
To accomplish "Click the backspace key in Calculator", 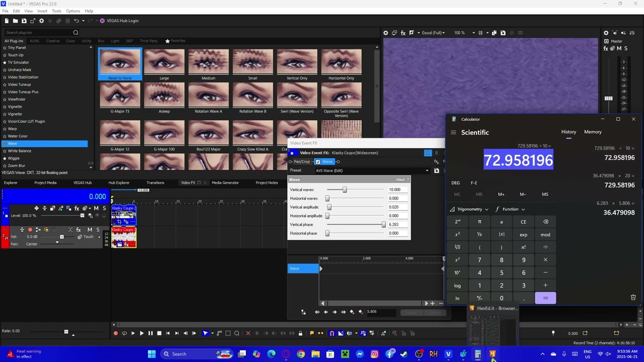I will pos(545,222).
